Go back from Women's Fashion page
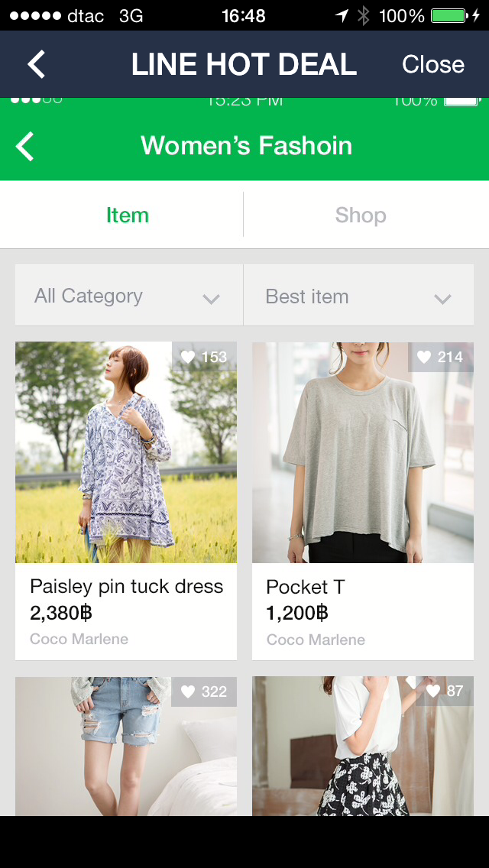Viewport: 489px width, 868px height. point(26,146)
